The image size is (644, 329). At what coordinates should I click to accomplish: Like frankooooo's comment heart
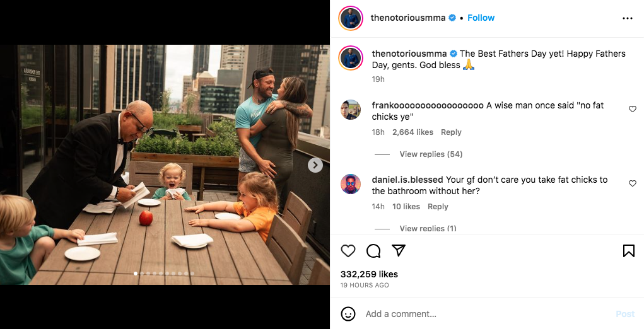[633, 109]
